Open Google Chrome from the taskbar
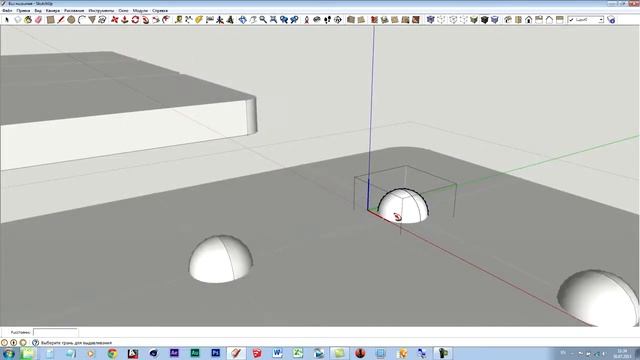 point(112,353)
